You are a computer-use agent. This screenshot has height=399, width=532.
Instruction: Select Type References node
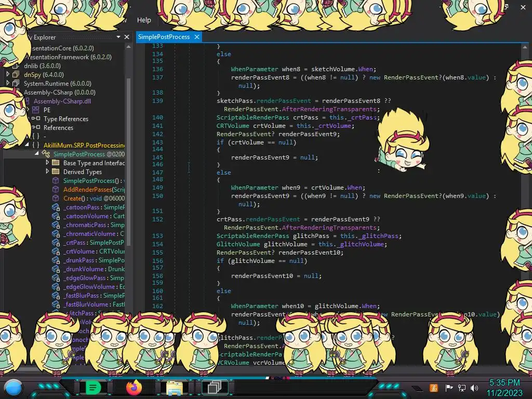point(66,119)
